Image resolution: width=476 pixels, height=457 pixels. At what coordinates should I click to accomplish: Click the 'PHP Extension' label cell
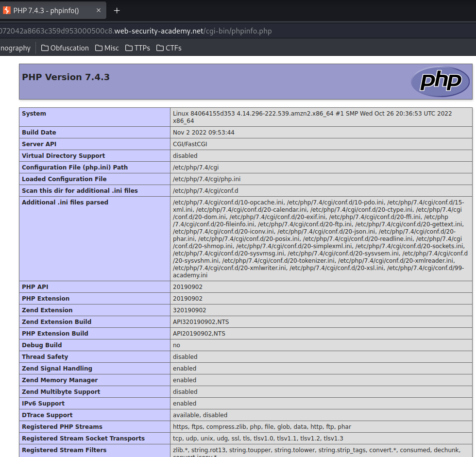95,299
